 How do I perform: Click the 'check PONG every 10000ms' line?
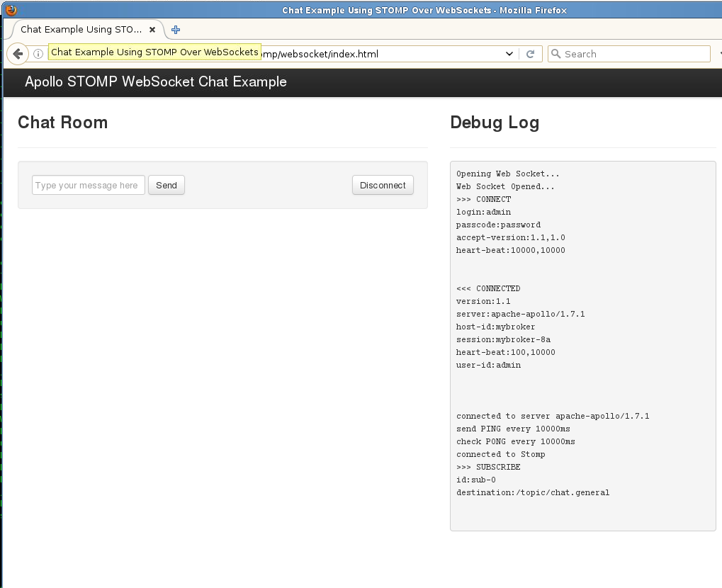click(516, 441)
